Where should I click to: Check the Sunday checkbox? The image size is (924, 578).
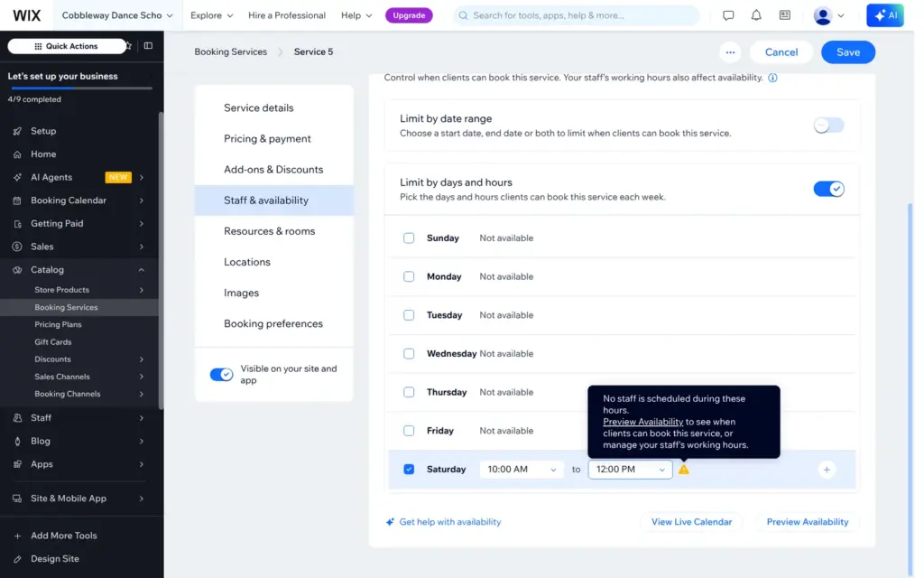(x=409, y=238)
